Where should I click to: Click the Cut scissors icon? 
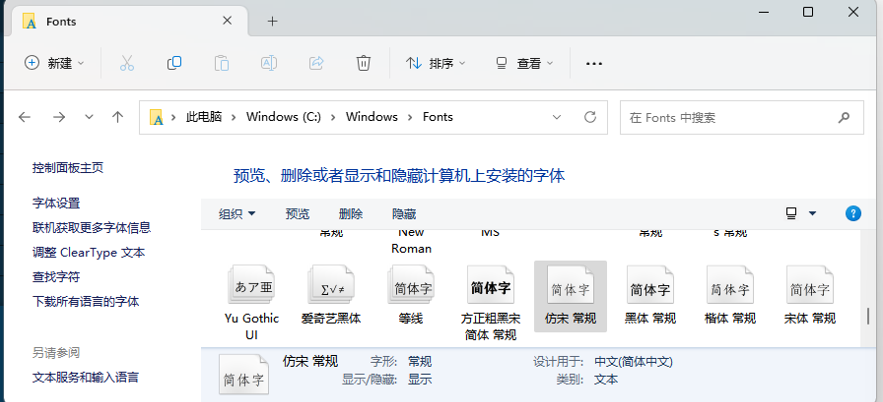click(x=127, y=63)
